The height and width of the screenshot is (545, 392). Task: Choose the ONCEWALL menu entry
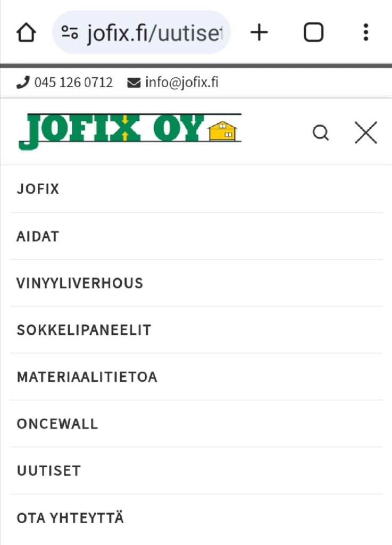[57, 424]
